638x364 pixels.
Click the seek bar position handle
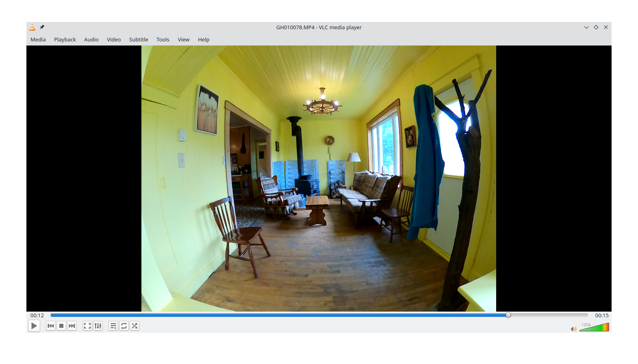tap(508, 315)
